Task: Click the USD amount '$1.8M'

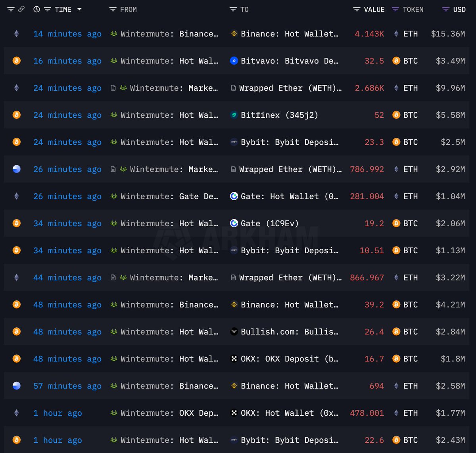Action: click(x=453, y=359)
